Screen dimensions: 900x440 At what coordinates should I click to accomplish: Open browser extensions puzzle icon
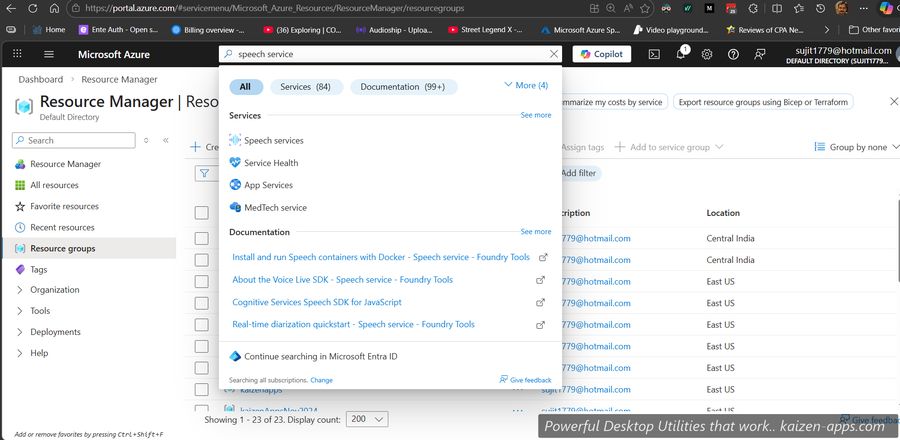tap(754, 9)
